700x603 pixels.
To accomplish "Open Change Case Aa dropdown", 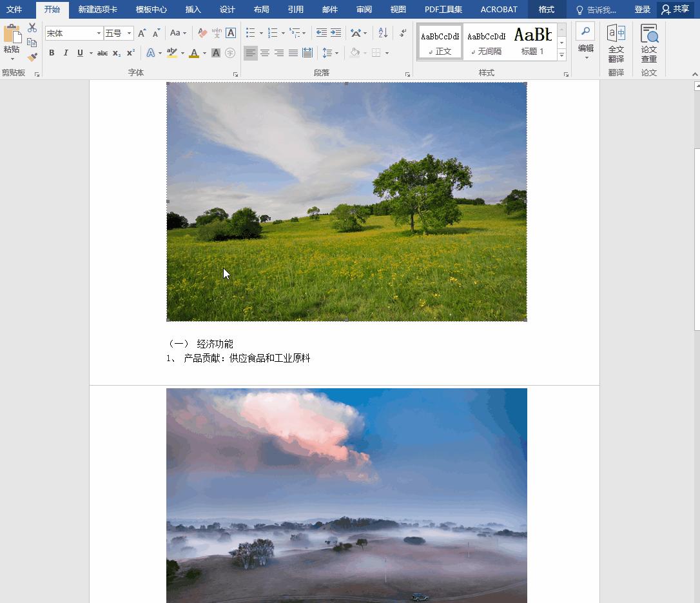I will click(x=178, y=33).
